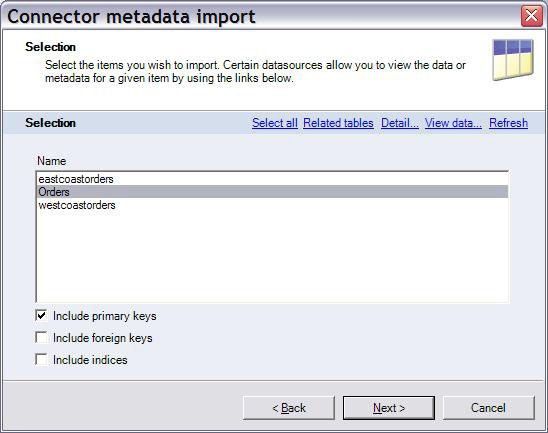
Task: Cancel the metadata import wizard
Action: point(489,408)
